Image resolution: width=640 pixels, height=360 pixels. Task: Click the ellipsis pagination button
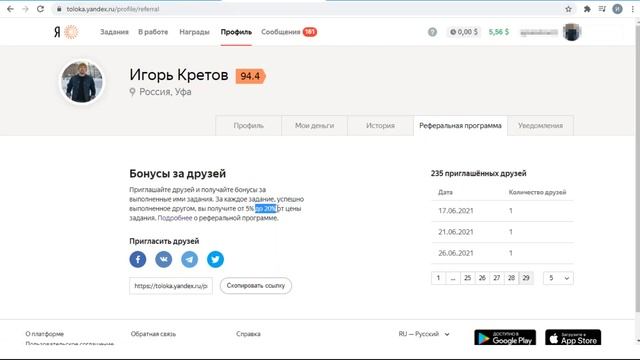[453, 278]
